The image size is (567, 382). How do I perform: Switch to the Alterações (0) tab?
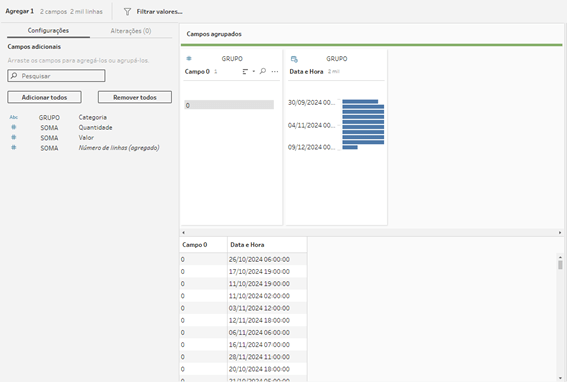[x=131, y=31]
